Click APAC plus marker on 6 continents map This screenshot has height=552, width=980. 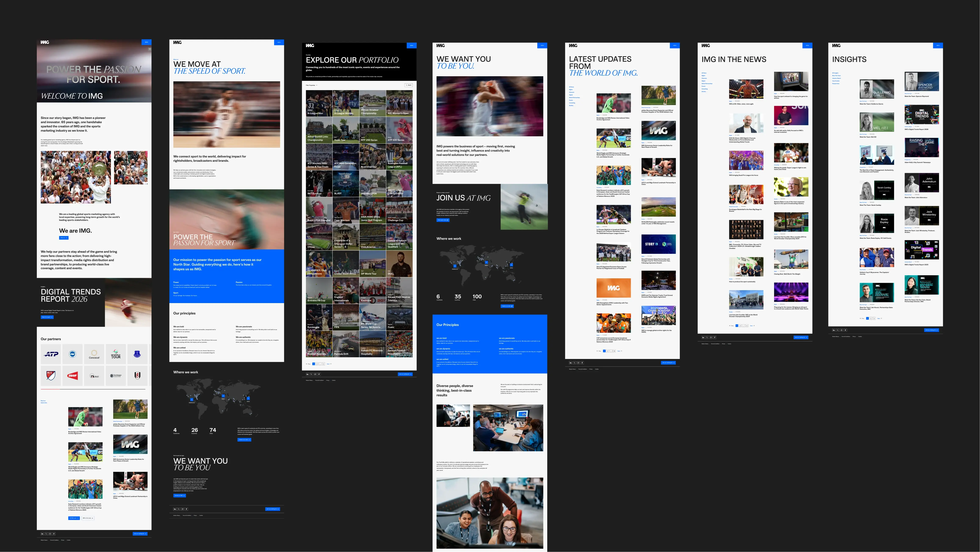point(511,265)
